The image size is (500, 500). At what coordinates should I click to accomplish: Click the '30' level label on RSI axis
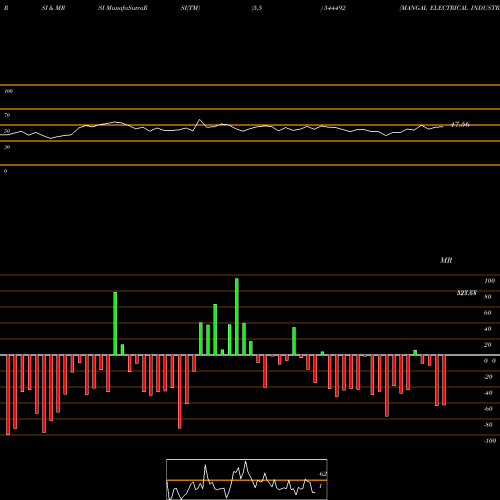(7, 147)
